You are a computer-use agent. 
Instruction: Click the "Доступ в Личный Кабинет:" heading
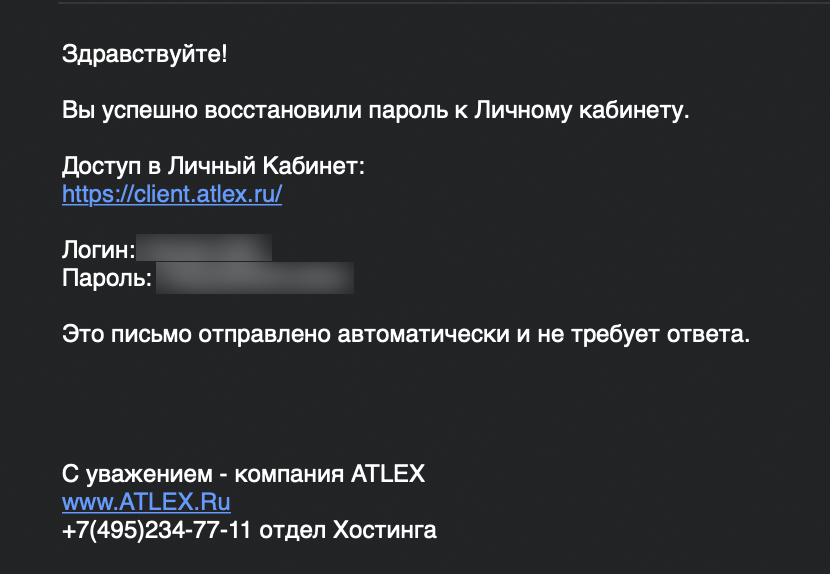[214, 166]
